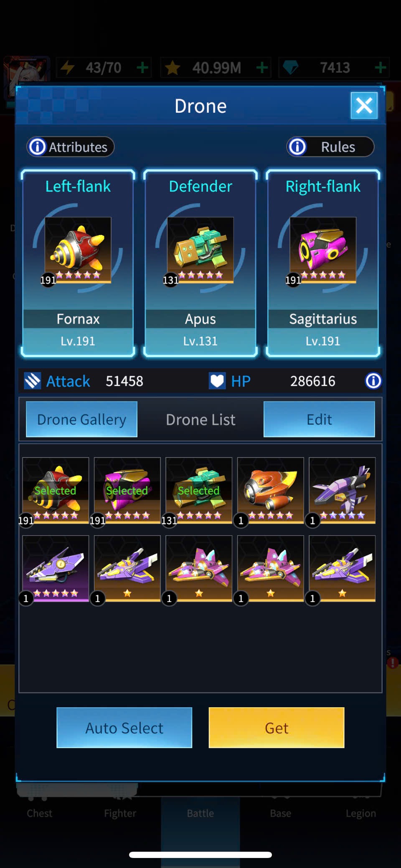401x868 pixels.
Task: Switch to the Drone Gallery tab
Action: click(x=81, y=419)
